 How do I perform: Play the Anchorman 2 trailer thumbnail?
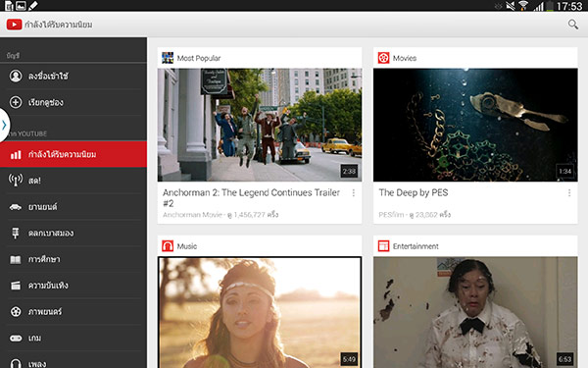click(x=260, y=125)
